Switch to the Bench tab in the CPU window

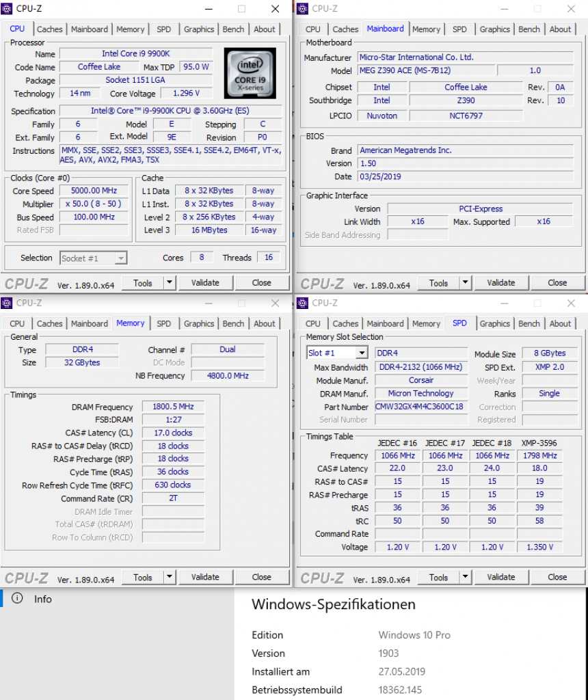[234, 29]
